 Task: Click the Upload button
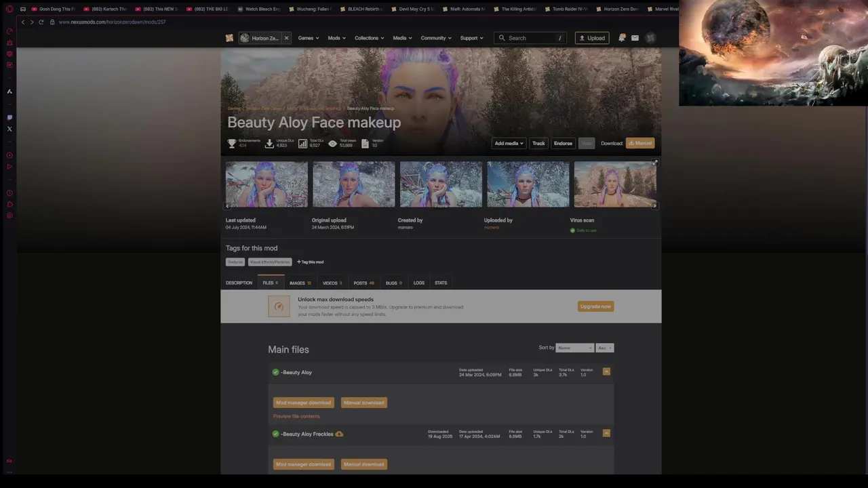tap(592, 38)
